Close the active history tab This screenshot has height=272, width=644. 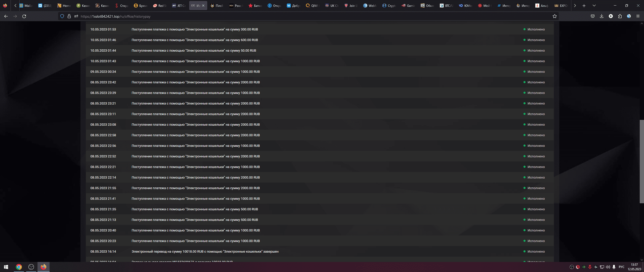click(203, 6)
